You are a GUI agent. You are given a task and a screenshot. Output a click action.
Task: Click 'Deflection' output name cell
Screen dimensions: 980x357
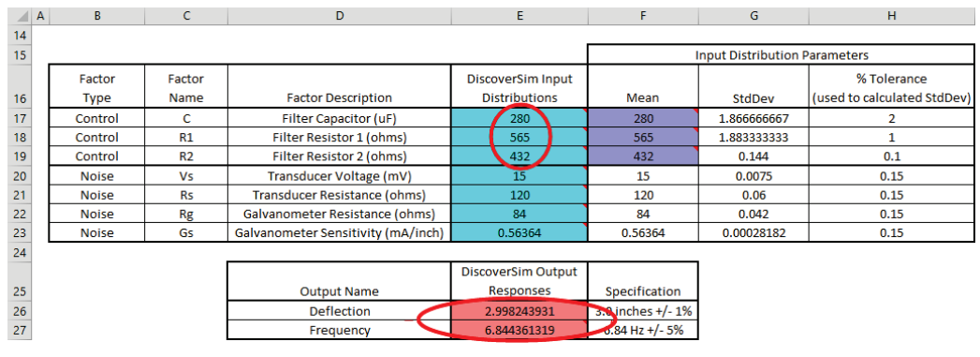click(x=340, y=311)
